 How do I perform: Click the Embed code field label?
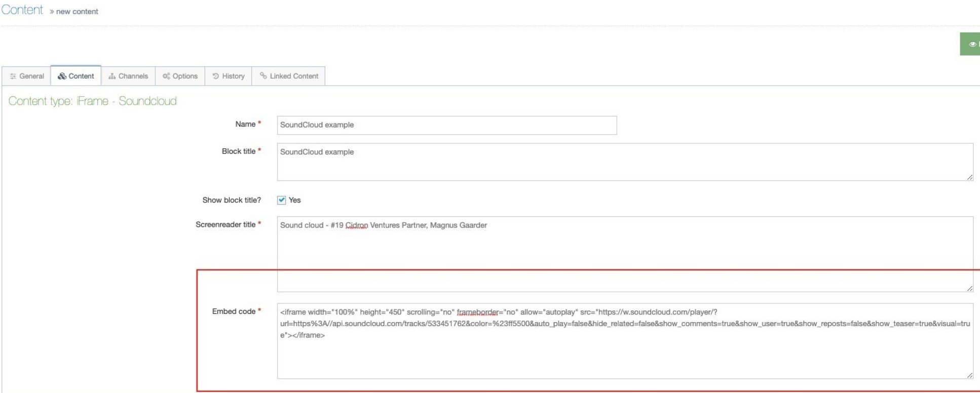click(x=234, y=311)
